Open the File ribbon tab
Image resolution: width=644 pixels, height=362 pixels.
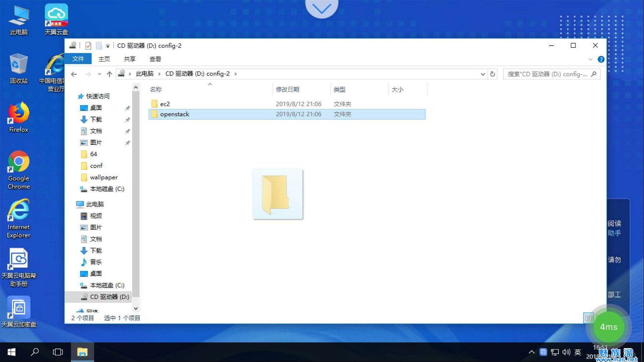78,59
